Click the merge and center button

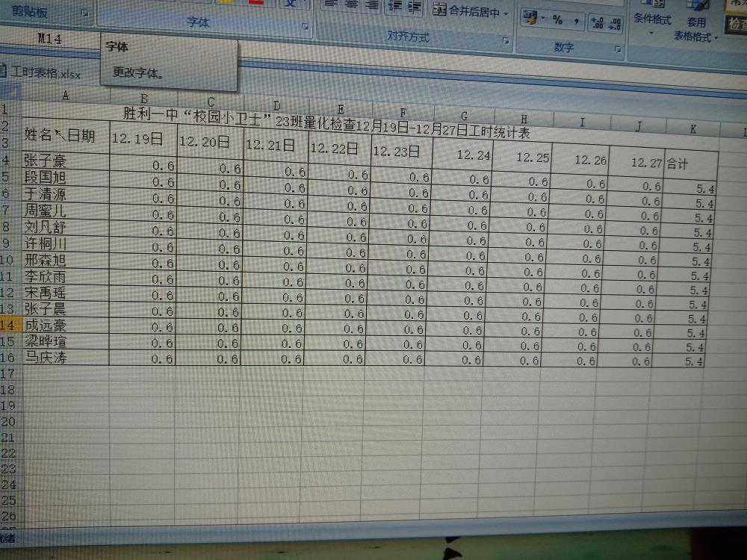466,10
